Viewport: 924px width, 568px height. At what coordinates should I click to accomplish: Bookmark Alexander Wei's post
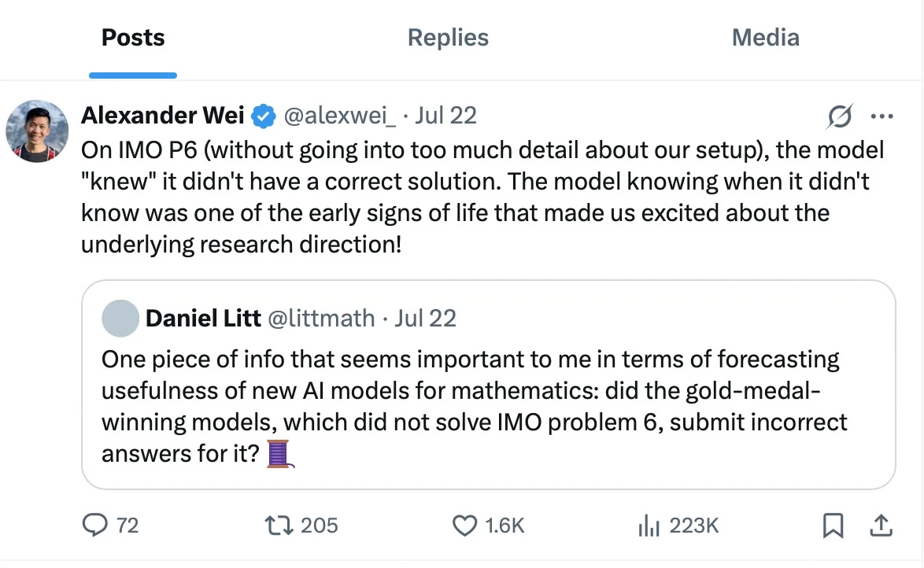point(832,525)
